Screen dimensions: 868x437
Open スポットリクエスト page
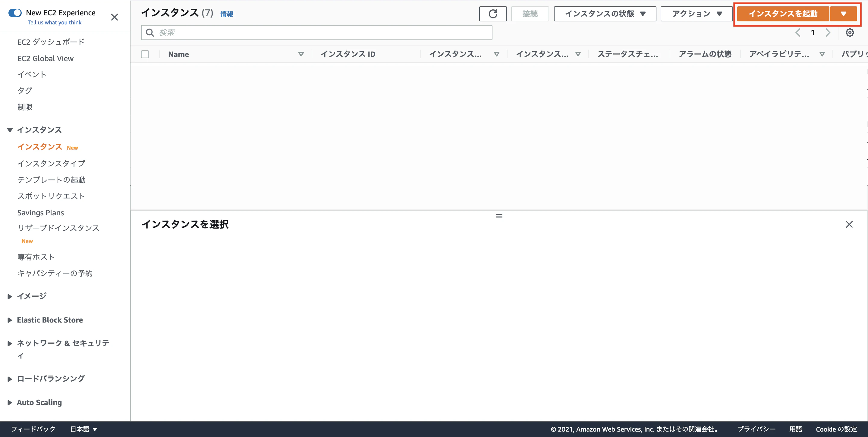click(x=51, y=196)
